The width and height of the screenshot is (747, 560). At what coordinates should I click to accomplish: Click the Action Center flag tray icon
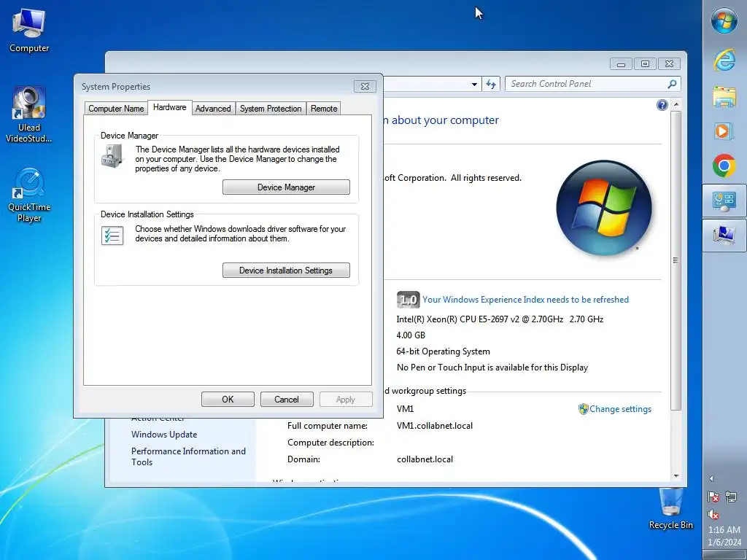point(713,497)
